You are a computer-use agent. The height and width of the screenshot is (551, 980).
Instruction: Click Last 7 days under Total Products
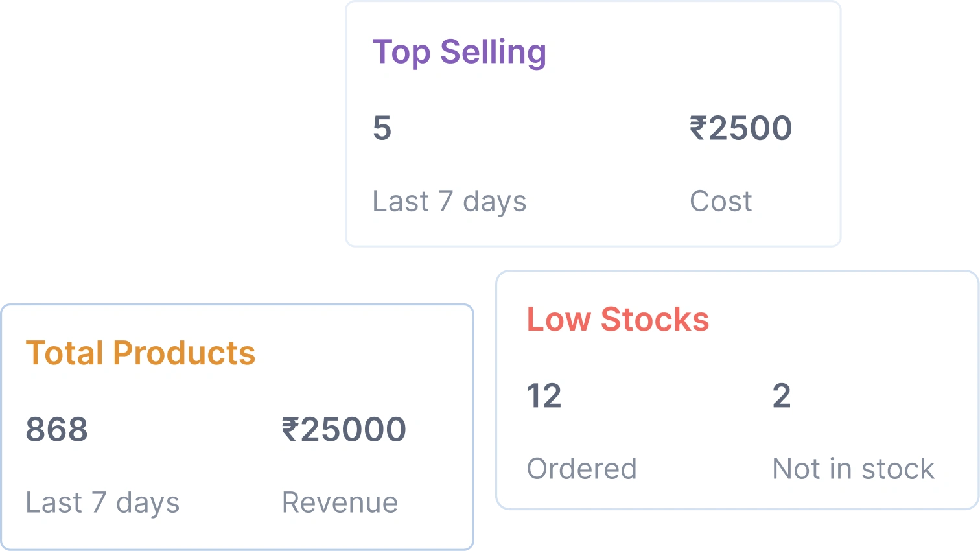tap(102, 502)
